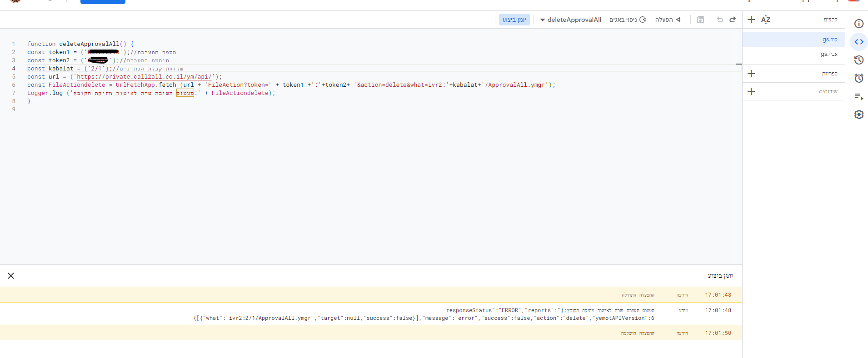Select the קוד.gs file

tap(829, 40)
